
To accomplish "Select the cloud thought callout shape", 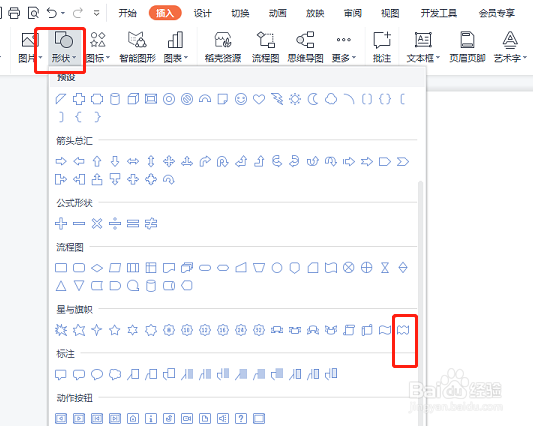I will [x=115, y=374].
